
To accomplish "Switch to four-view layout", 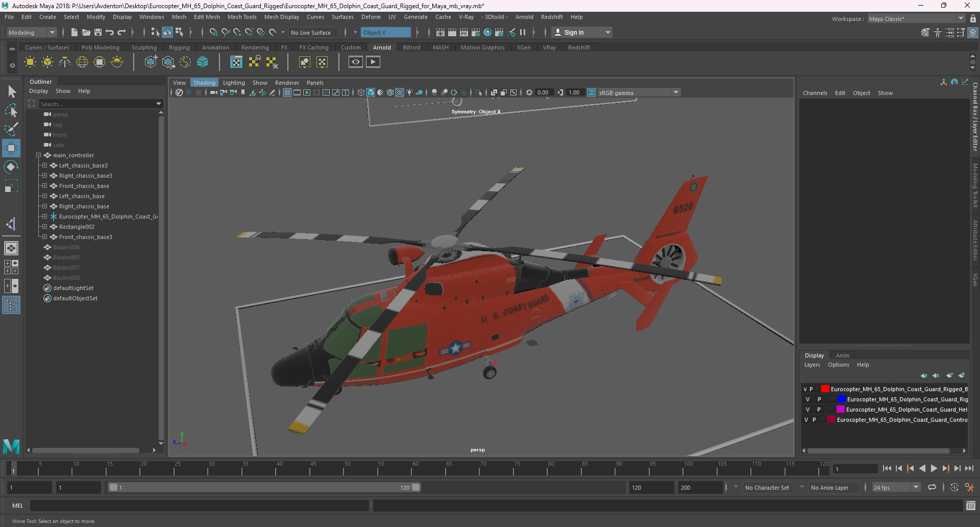I will pos(11,267).
